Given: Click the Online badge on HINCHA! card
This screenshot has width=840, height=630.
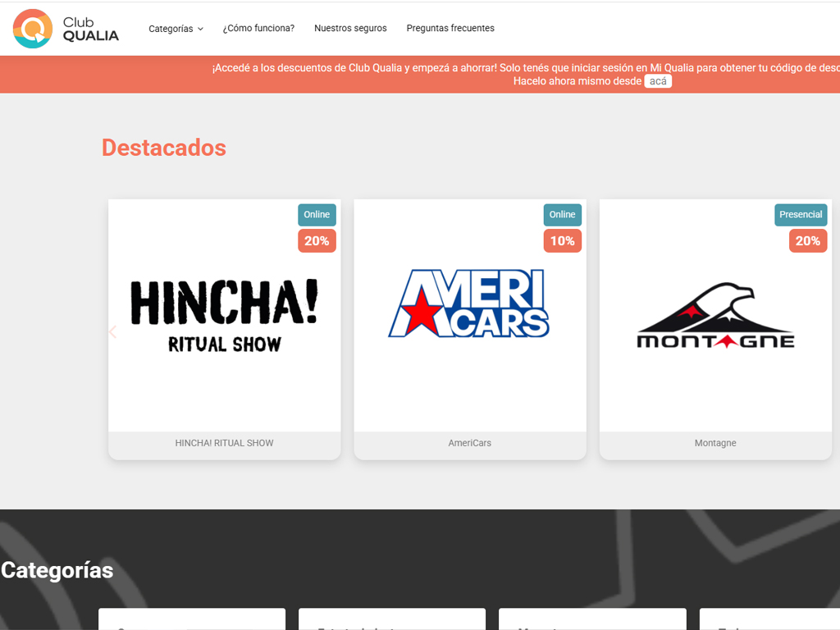Looking at the screenshot, I should 317,215.
